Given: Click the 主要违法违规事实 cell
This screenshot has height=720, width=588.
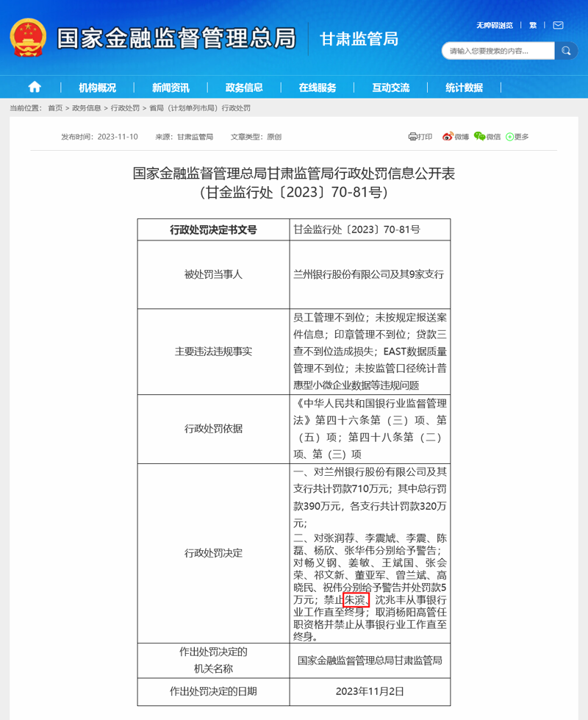Looking at the screenshot, I should coord(213,352).
